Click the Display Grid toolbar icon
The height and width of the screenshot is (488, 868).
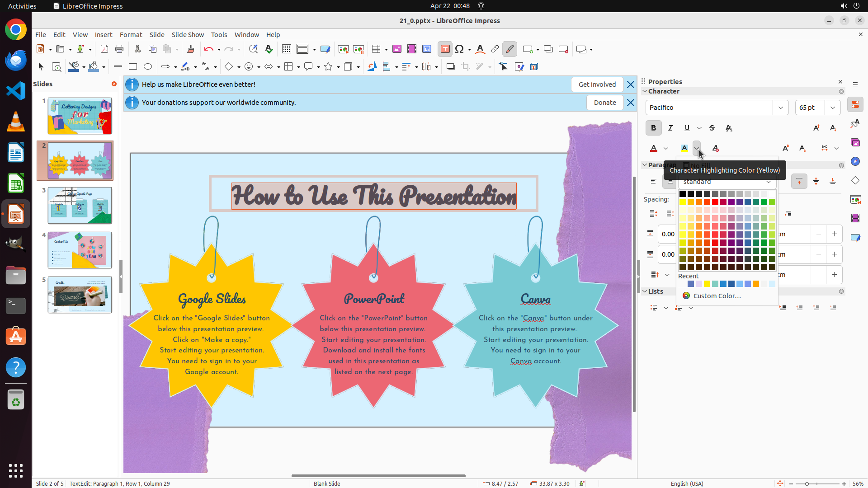[287, 49]
